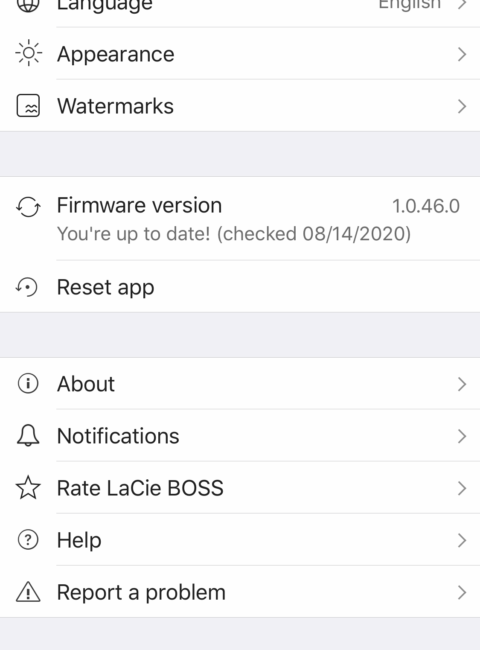Expand Notifications with the right chevron
The height and width of the screenshot is (650, 480).
462,437
